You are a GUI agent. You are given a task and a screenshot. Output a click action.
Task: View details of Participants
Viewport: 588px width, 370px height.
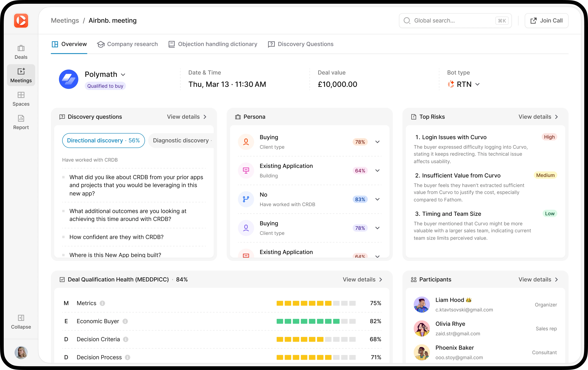[x=538, y=280]
